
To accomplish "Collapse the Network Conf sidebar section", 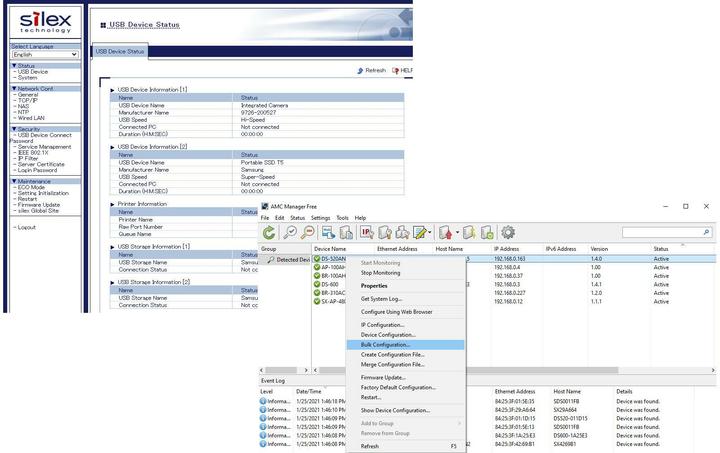I will (x=14, y=89).
